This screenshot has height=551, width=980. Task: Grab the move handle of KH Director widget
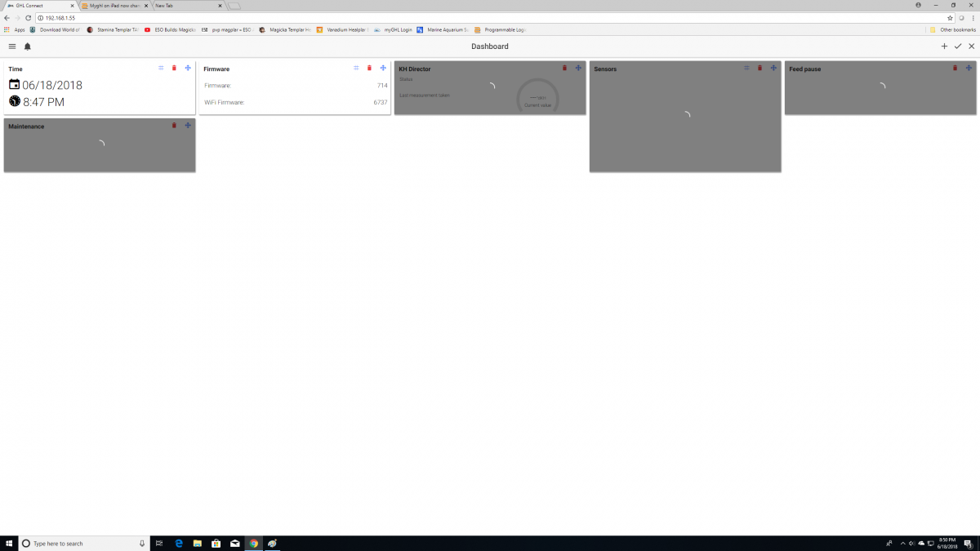(x=578, y=68)
